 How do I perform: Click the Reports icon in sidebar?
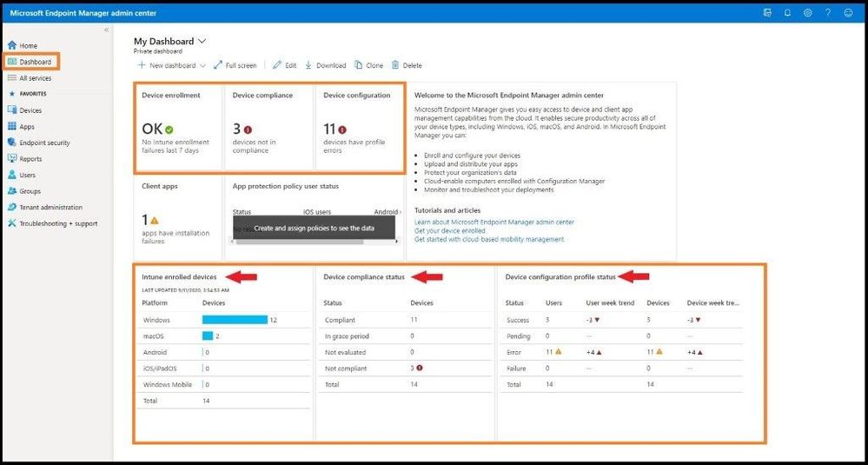(x=12, y=158)
